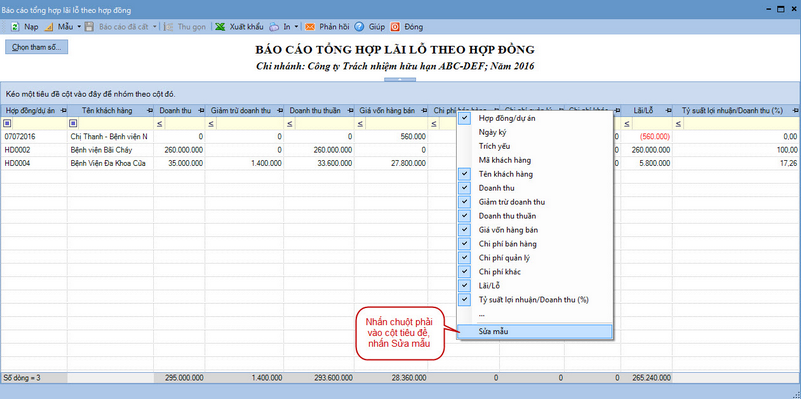Click the Doanh thu filter input field
Image resolution: width=801 pixels, height=399 pixels.
(x=184, y=123)
